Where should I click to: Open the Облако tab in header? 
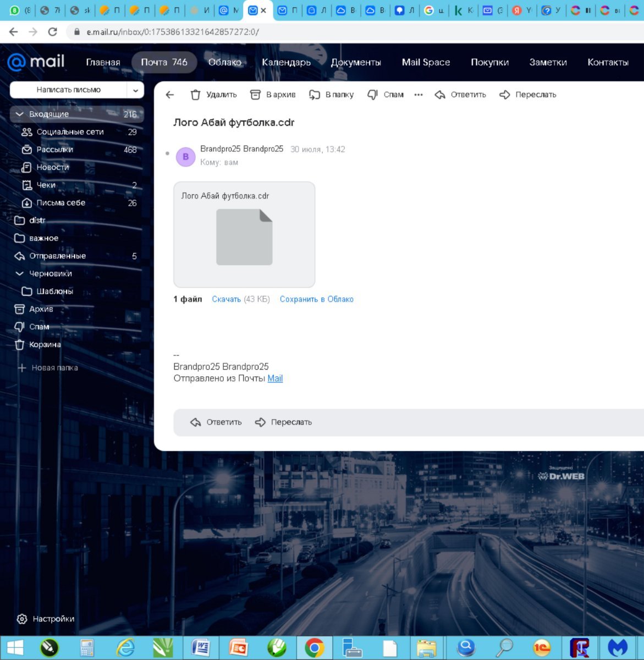click(x=225, y=62)
